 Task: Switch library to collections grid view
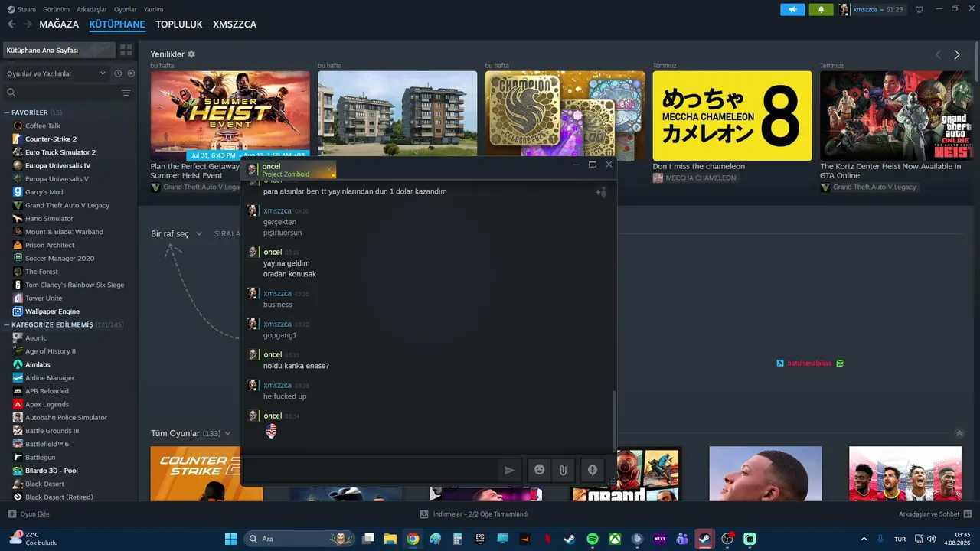click(x=126, y=50)
